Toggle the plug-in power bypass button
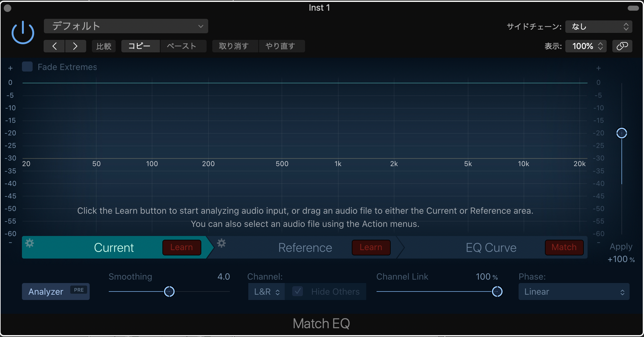 click(23, 33)
